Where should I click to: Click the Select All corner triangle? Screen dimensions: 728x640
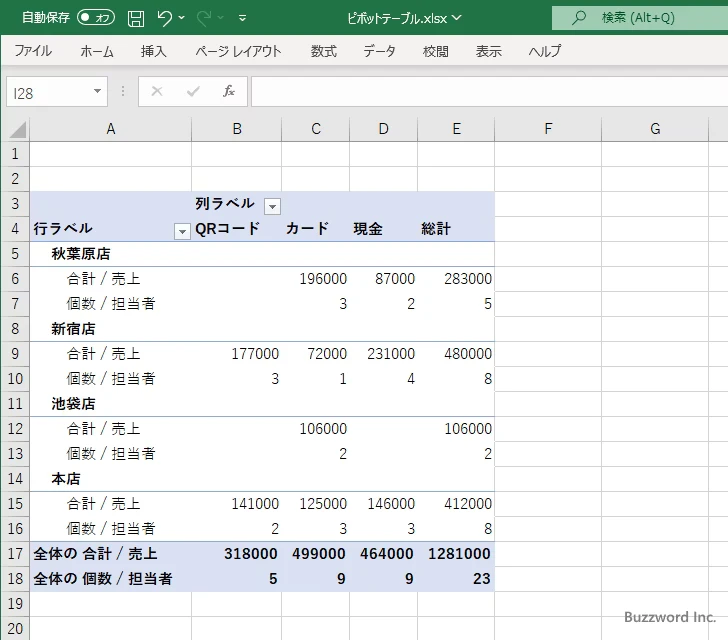click(17, 130)
